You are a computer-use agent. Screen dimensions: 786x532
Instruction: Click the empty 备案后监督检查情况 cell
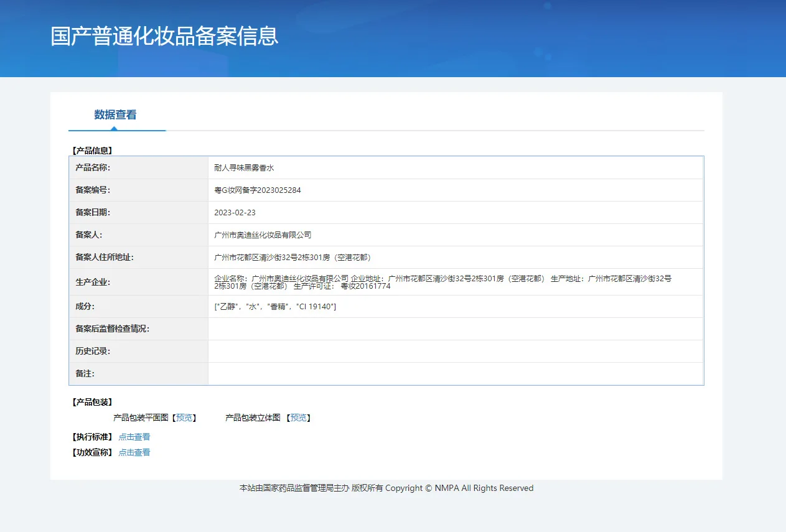[x=455, y=329]
